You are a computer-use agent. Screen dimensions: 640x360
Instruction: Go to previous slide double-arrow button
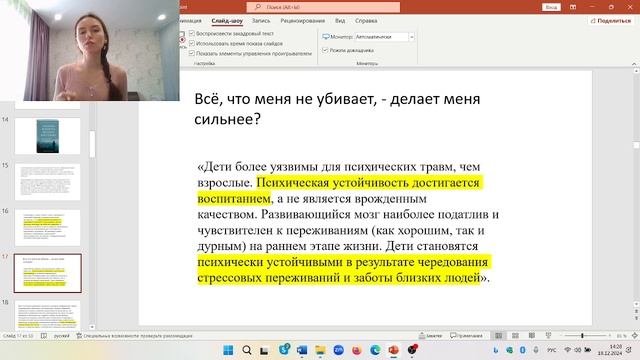coord(636,311)
